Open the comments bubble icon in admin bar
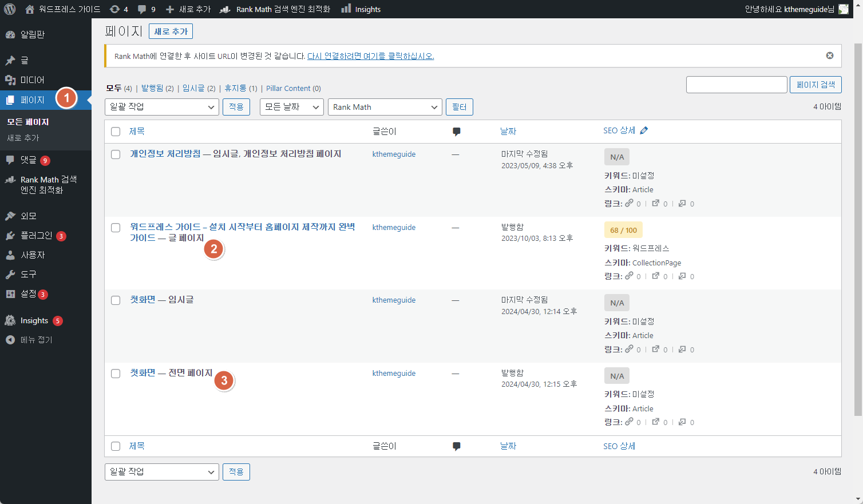 pyautogui.click(x=142, y=9)
